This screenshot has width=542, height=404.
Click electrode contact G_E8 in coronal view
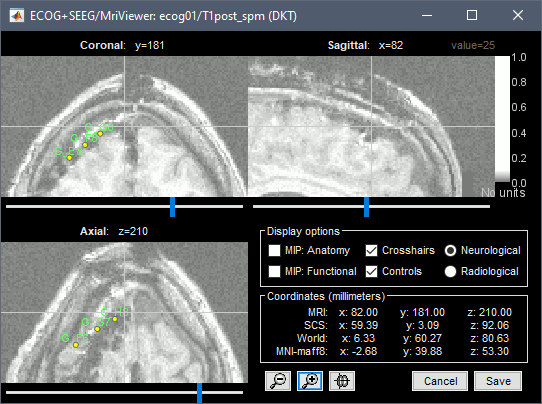[69, 158]
